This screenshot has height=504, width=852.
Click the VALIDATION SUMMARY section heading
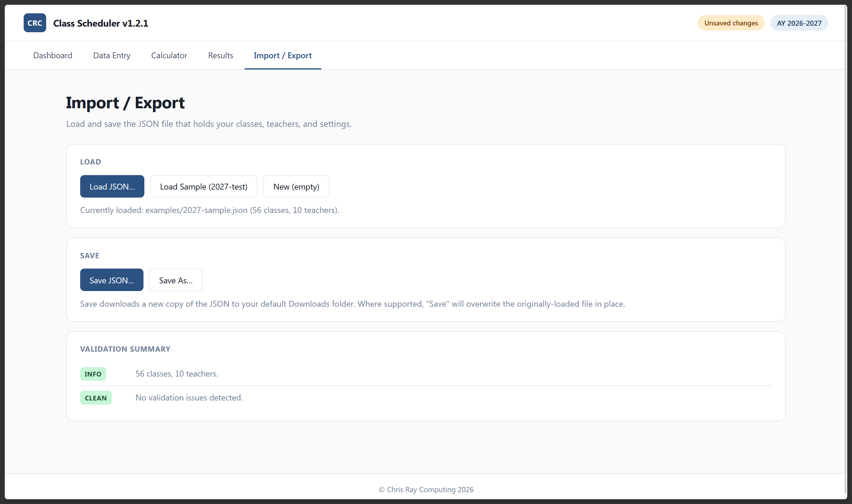[125, 349]
